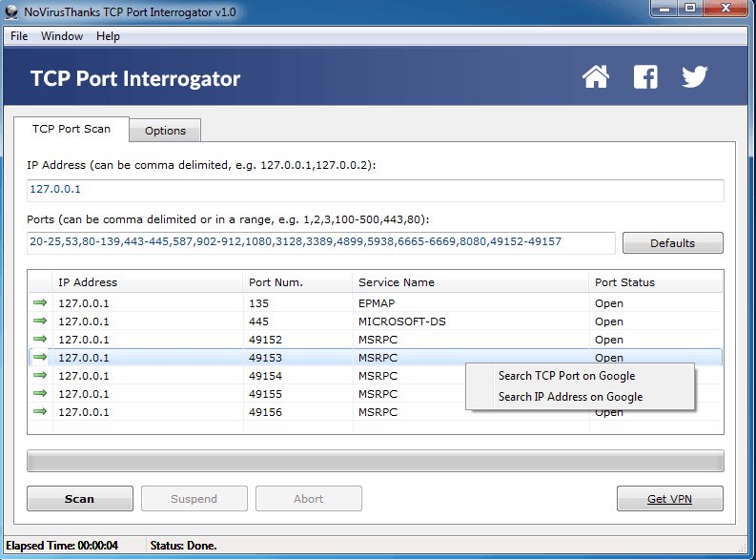Open the Twitter bird icon
This screenshot has width=756, height=560.
point(695,77)
